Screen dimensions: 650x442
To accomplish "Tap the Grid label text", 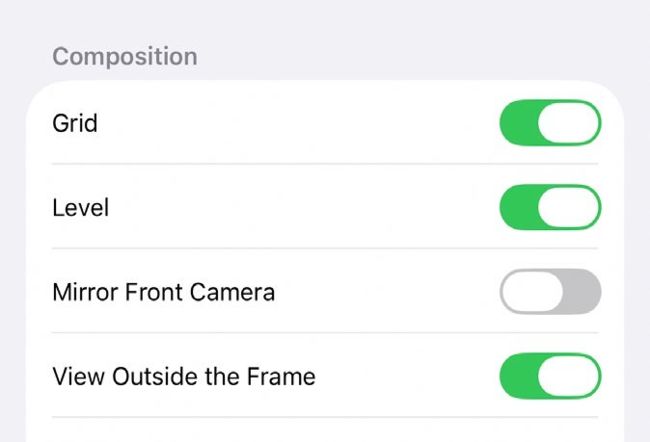I will click(x=74, y=123).
